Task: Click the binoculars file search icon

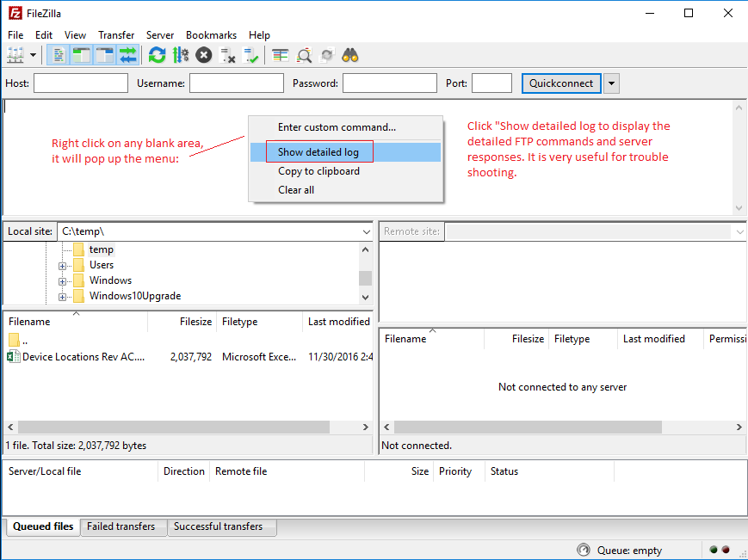Action: point(350,55)
